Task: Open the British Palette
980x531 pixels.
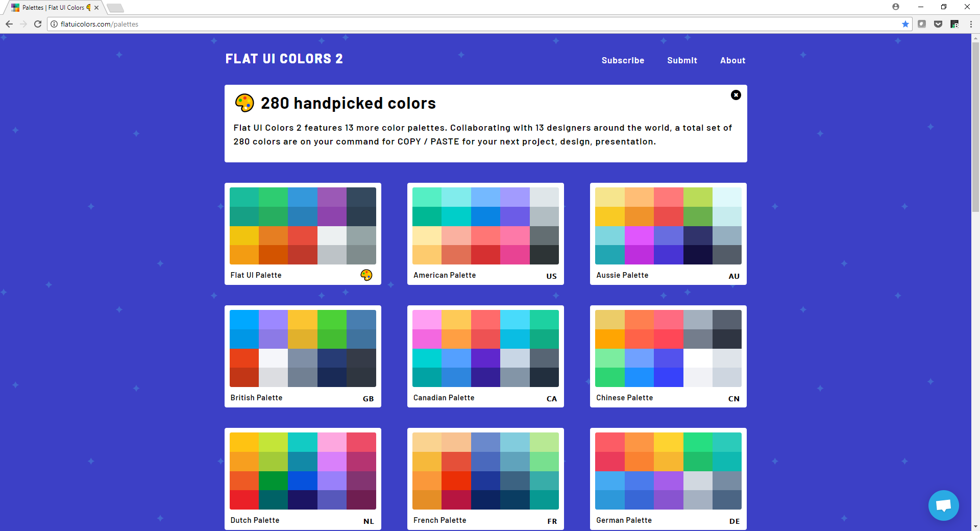Action: [x=303, y=356]
